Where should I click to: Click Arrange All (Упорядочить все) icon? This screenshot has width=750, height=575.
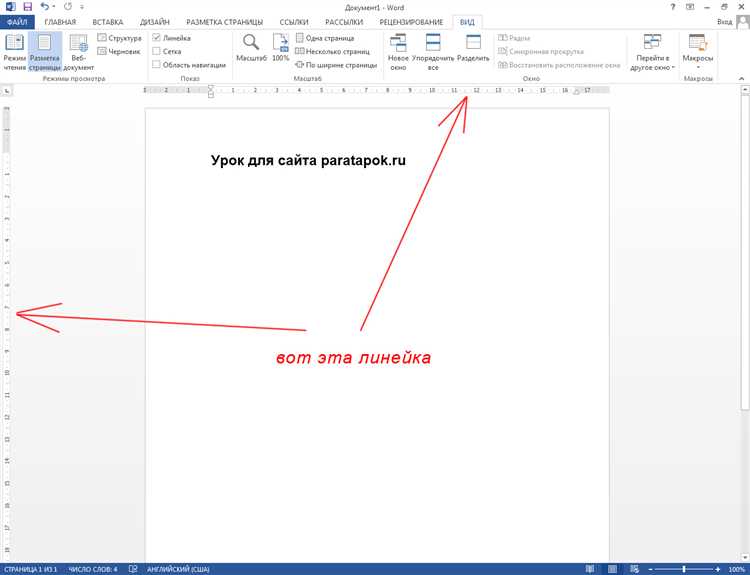pyautogui.click(x=433, y=52)
